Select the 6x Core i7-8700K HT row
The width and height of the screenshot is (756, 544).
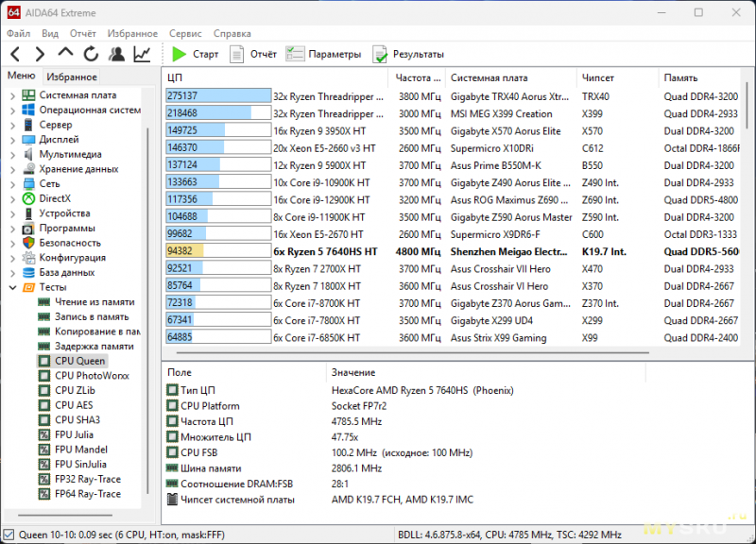[453, 303]
